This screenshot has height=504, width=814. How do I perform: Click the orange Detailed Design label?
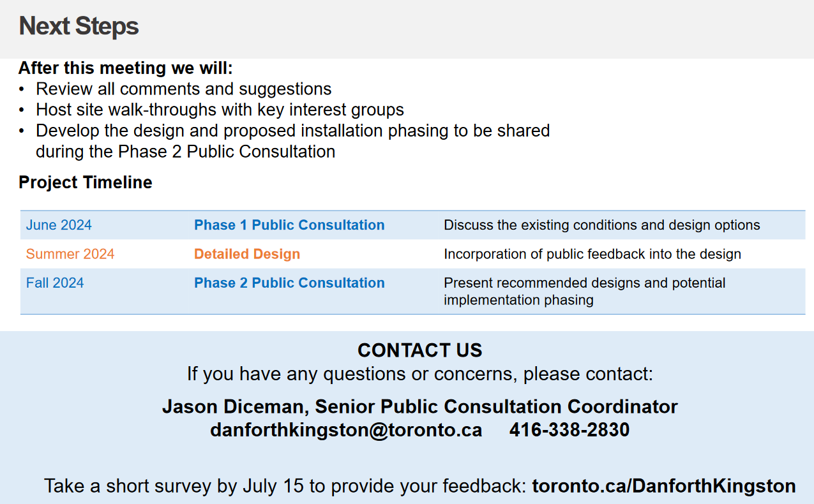point(247,254)
